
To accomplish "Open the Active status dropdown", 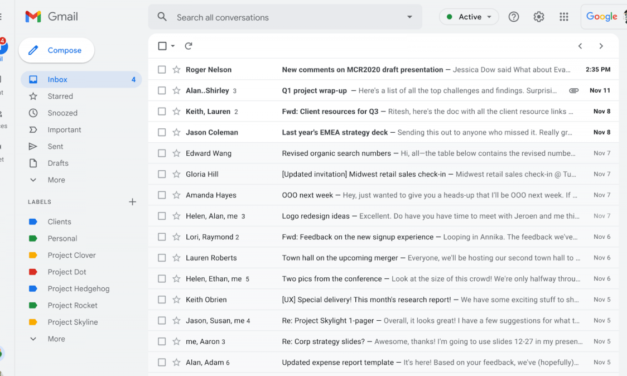I will (x=469, y=17).
